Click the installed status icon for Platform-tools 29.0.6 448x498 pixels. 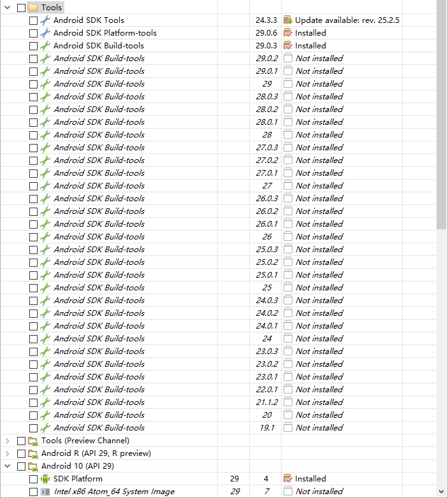pyautogui.click(x=288, y=33)
